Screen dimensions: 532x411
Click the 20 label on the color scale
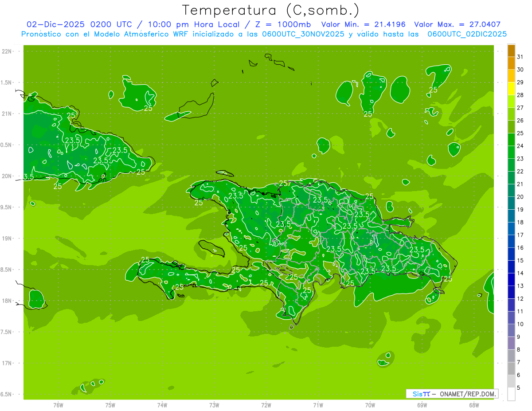(x=520, y=197)
